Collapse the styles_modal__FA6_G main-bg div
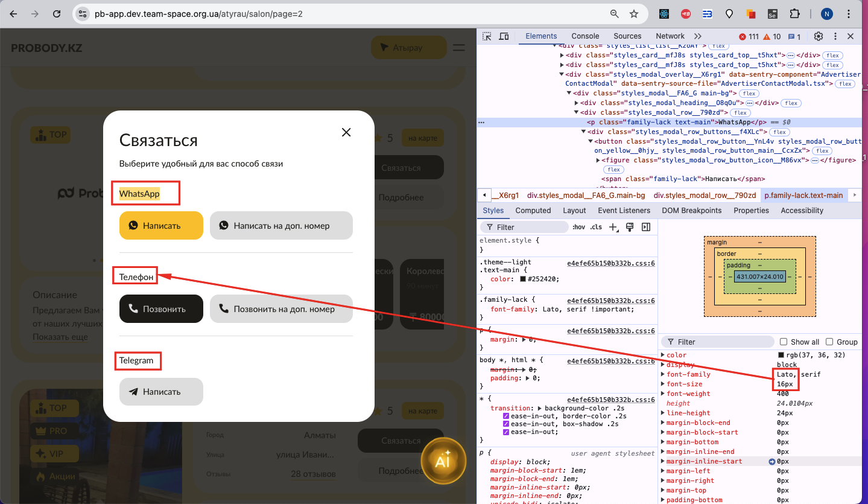Screen dimensions: 868x504 pyautogui.click(x=568, y=94)
